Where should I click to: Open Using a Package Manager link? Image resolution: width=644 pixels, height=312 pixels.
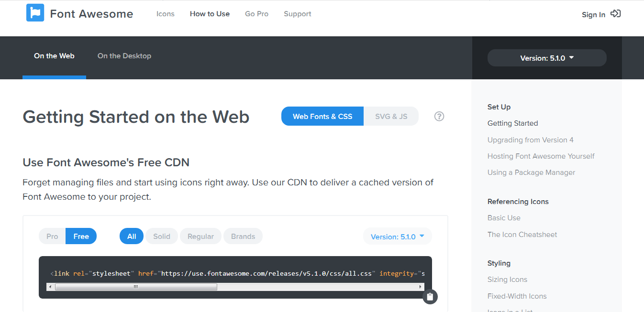(x=531, y=172)
